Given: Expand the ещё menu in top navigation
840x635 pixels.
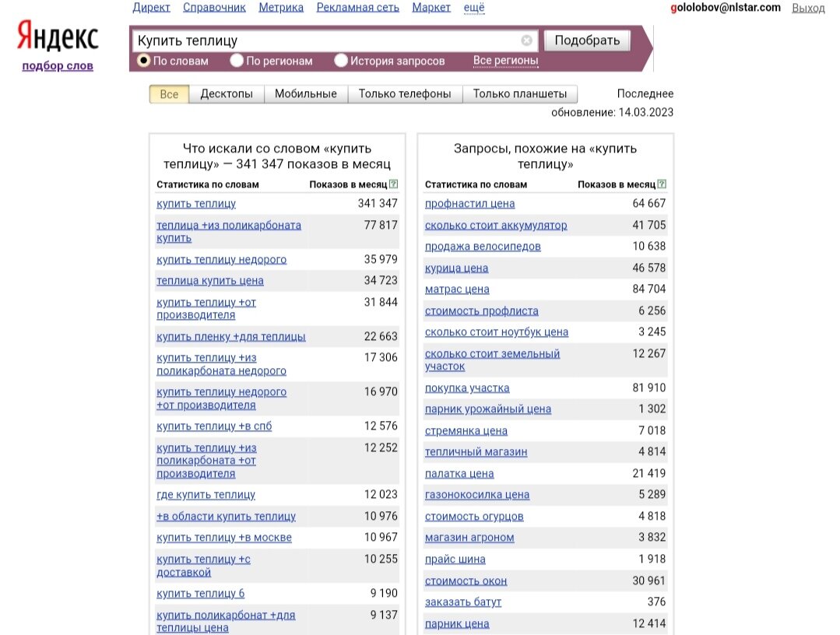Looking at the screenshot, I should (474, 8).
